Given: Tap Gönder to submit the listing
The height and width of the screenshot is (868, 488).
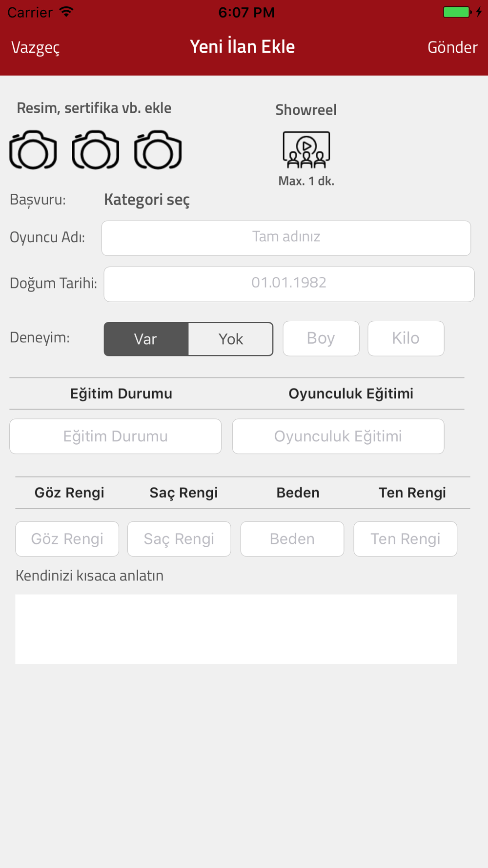Looking at the screenshot, I should pyautogui.click(x=452, y=47).
